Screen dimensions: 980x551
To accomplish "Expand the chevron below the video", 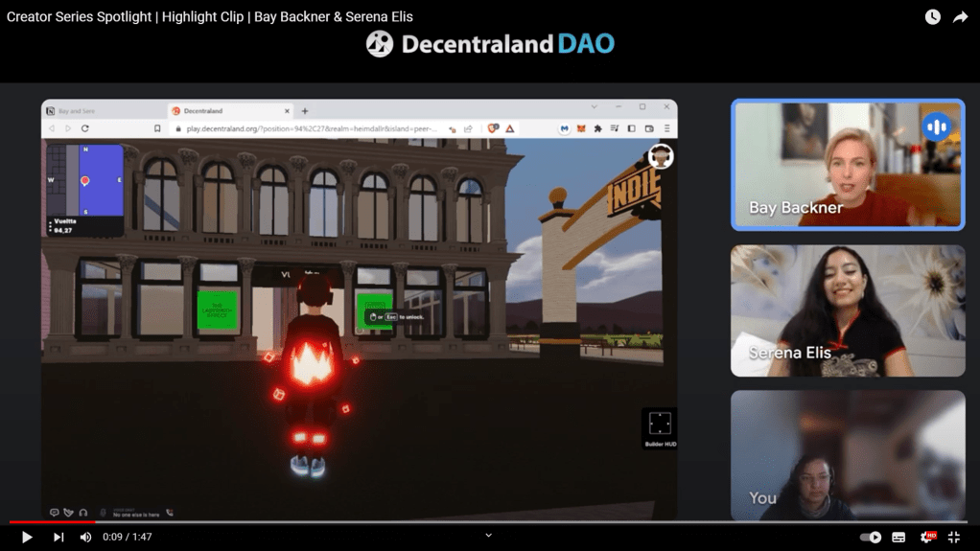I will (x=489, y=536).
